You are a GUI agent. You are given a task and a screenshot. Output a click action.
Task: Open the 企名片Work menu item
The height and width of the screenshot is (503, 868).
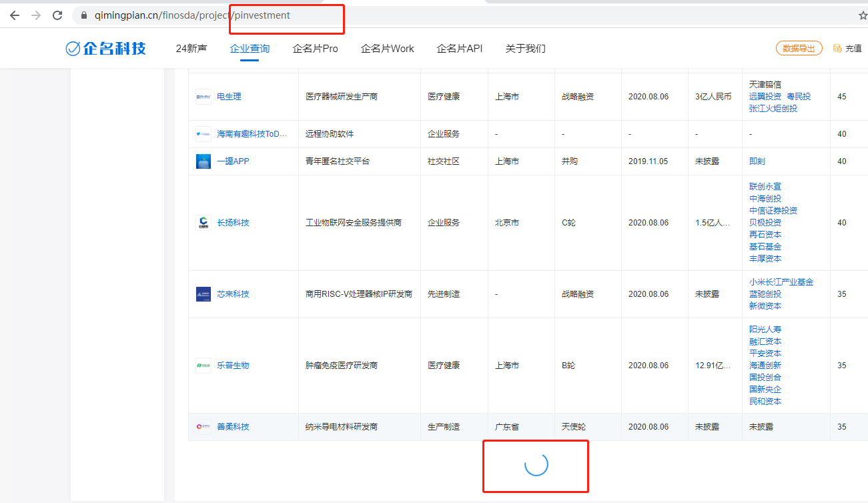[x=387, y=49]
